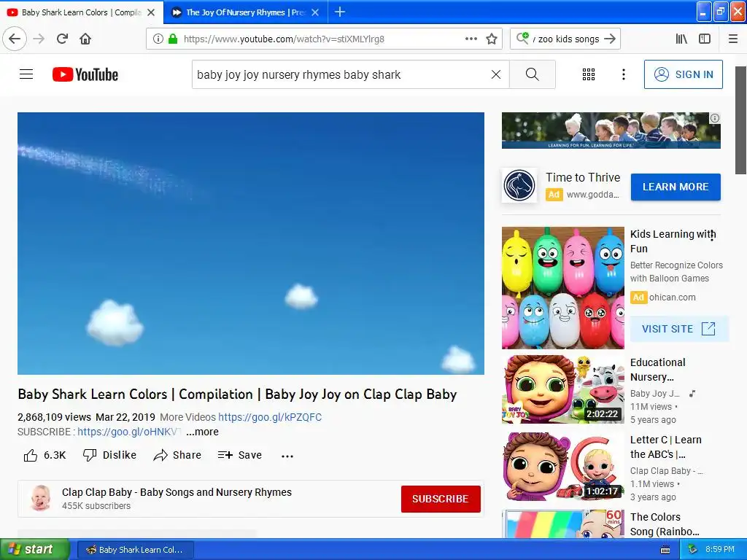Open the goo.gl/kPZQFC More Videos link
Screen dimensions: 747x560
270,417
